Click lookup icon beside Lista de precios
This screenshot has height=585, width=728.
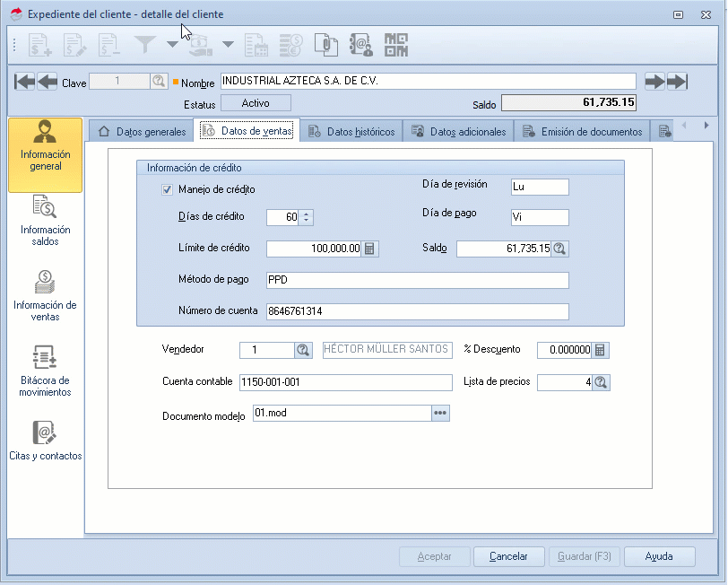coord(602,382)
